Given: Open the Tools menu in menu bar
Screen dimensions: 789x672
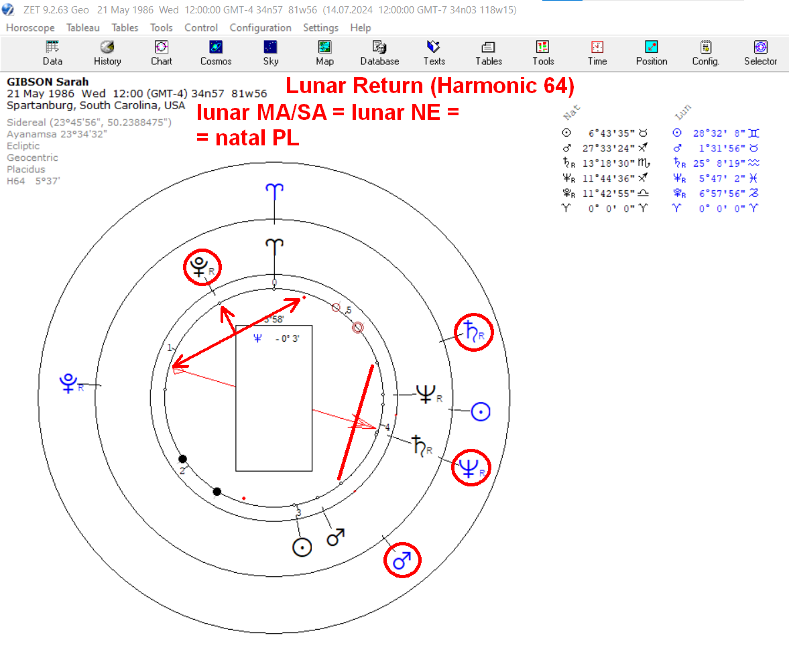Looking at the screenshot, I should (161, 27).
